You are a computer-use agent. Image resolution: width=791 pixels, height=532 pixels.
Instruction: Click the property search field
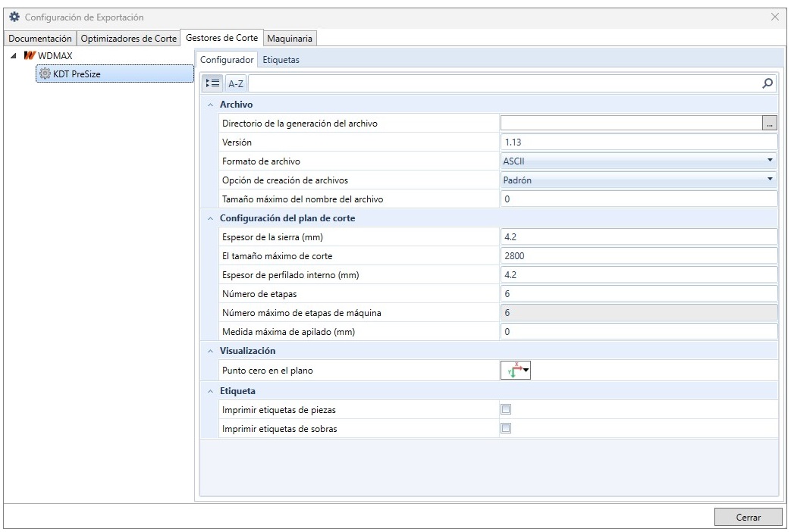504,83
